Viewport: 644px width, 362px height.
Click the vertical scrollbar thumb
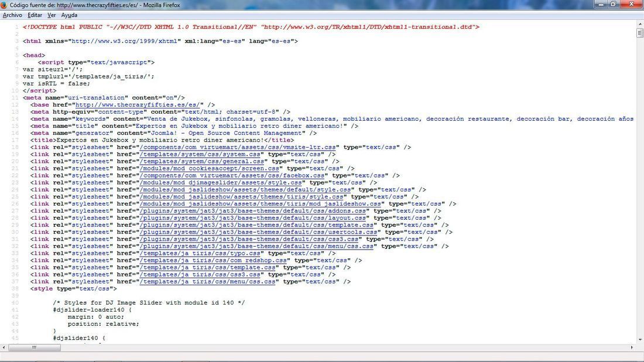[640, 33]
